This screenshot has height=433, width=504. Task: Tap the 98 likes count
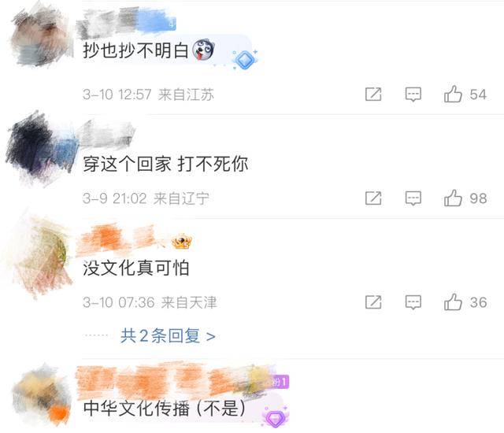coord(478,198)
